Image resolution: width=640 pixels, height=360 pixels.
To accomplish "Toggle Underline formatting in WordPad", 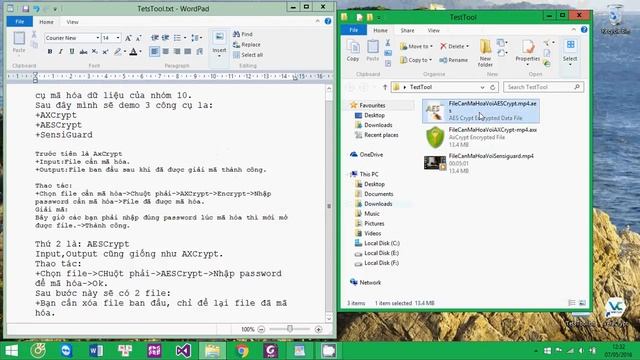I will click(x=72, y=51).
